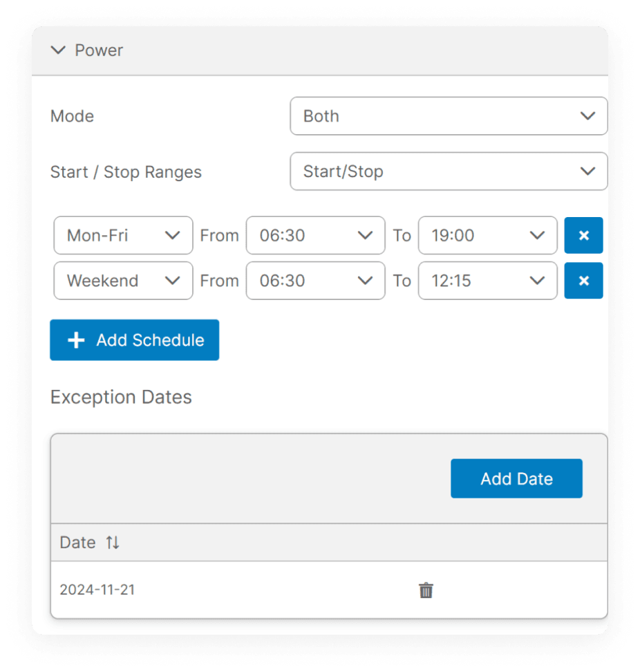Open the Mode dropdown showing Both

click(x=448, y=116)
